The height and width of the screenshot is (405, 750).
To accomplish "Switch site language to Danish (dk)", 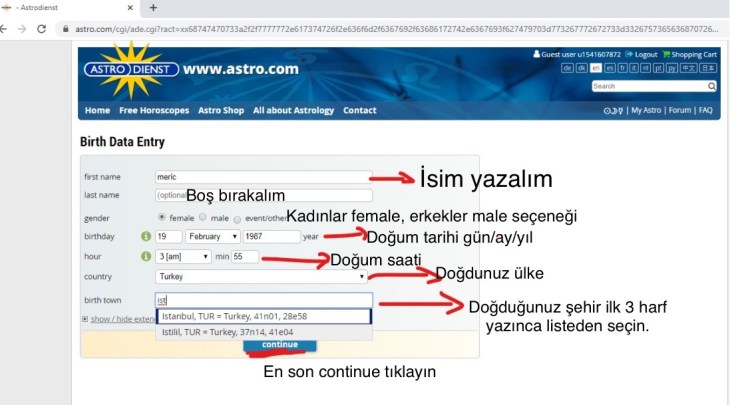I will (x=581, y=68).
